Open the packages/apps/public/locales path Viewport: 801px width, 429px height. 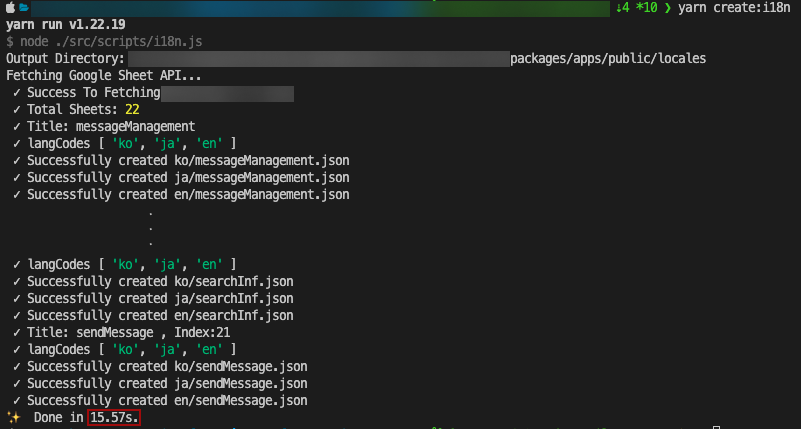pos(607,59)
